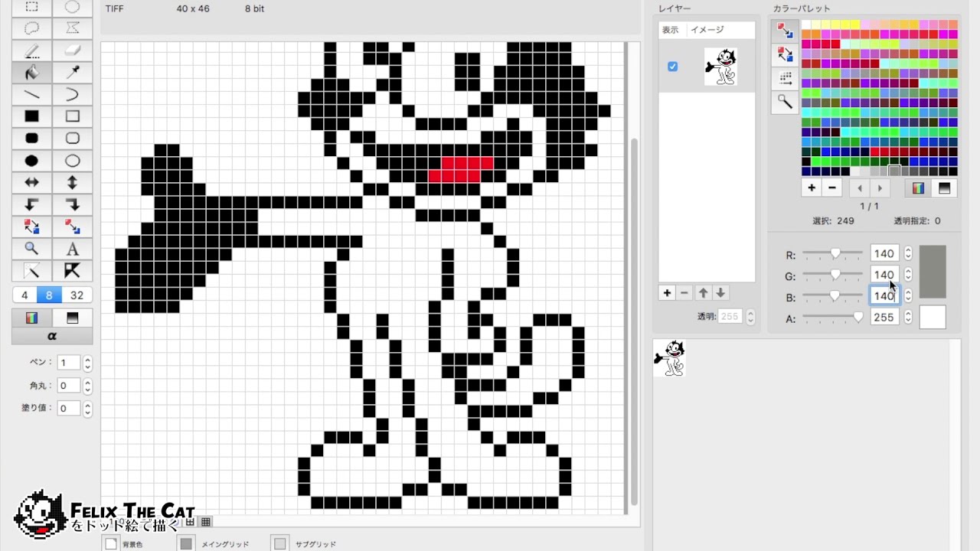This screenshot has height=551, width=980.
Task: Go to previous palette page
Action: pos(860,188)
